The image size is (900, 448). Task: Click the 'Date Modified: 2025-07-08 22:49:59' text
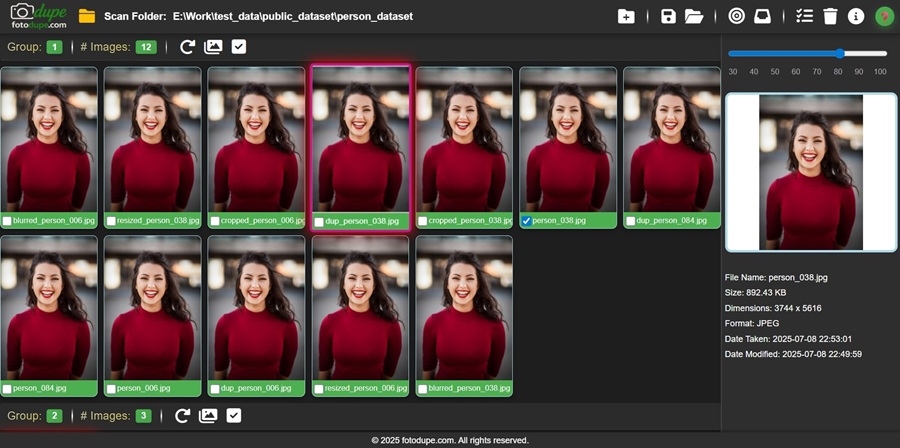click(x=793, y=354)
